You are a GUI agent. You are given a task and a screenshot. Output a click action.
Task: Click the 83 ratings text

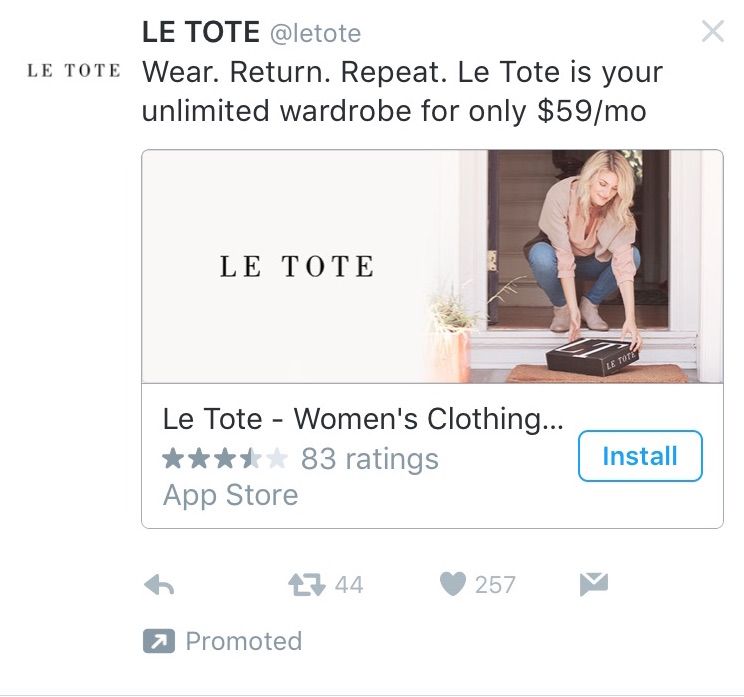pyautogui.click(x=370, y=459)
